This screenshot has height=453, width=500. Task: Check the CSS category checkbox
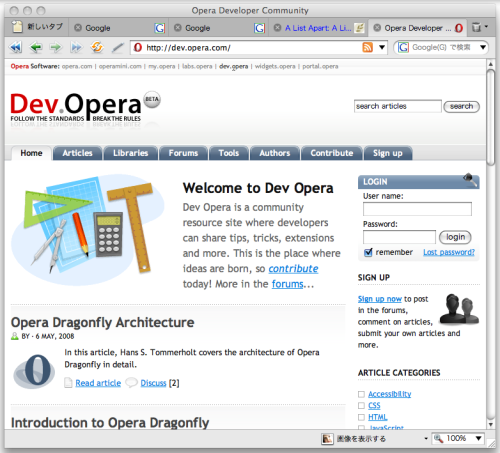coord(361,406)
